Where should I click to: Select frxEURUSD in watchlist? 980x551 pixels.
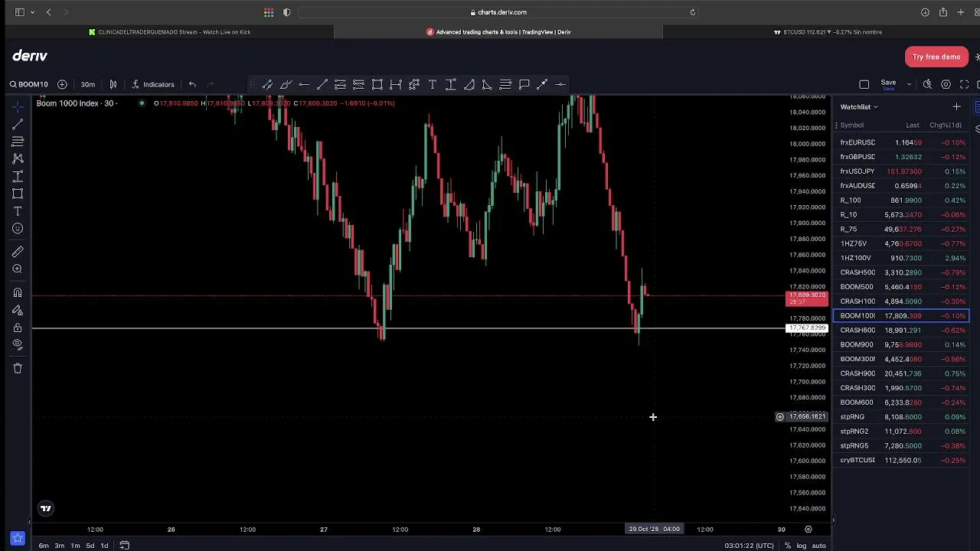pyautogui.click(x=902, y=142)
